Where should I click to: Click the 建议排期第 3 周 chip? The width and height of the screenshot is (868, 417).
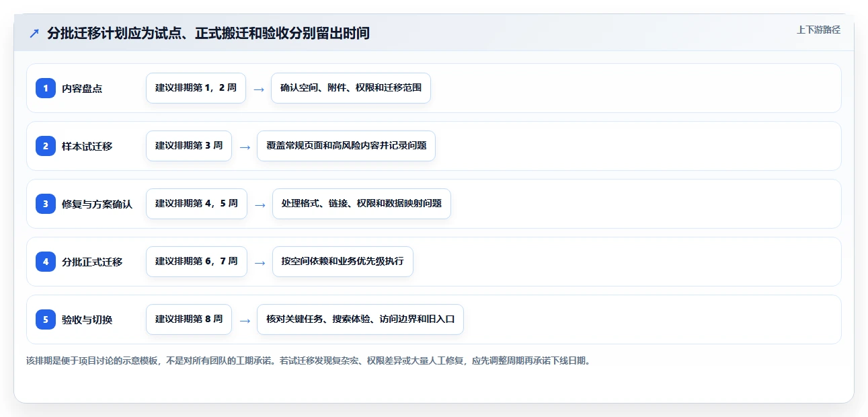point(189,146)
